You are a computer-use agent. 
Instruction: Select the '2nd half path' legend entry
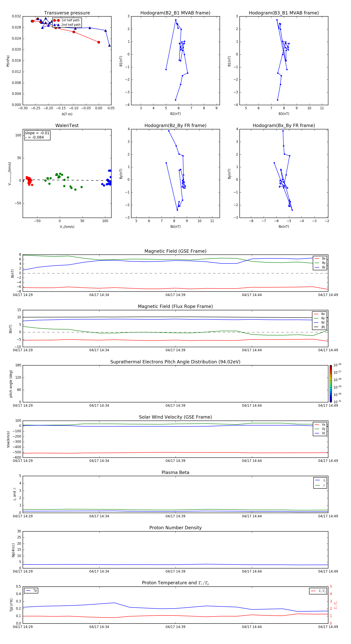pos(67,25)
